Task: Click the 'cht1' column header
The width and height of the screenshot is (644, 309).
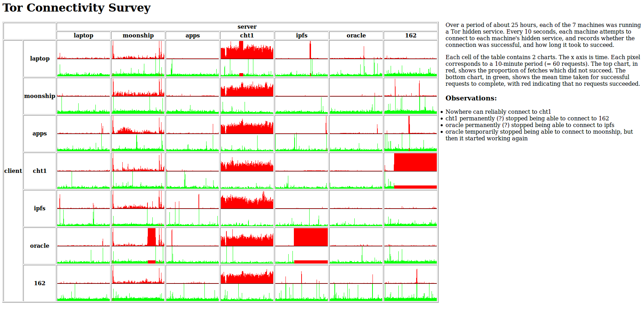Action: (x=247, y=35)
